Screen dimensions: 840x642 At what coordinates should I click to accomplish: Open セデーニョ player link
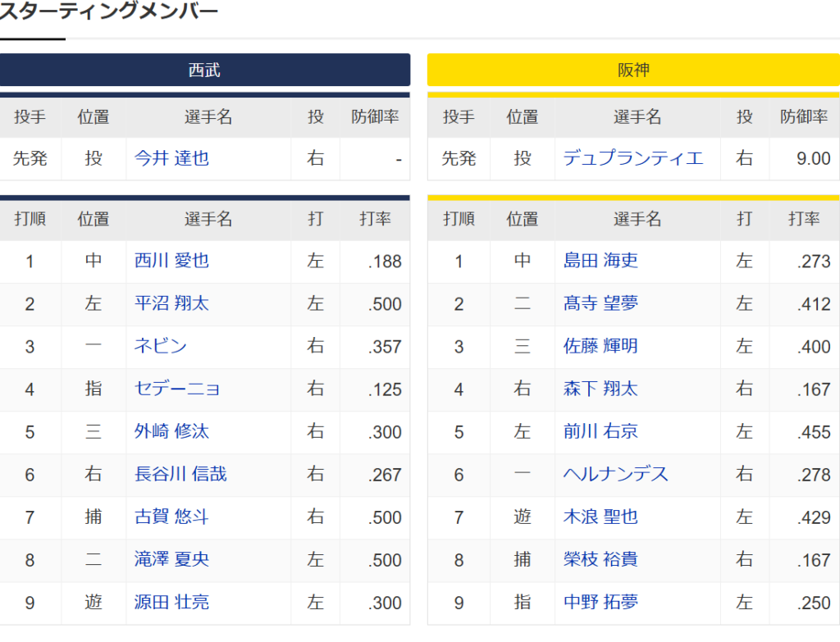click(177, 389)
